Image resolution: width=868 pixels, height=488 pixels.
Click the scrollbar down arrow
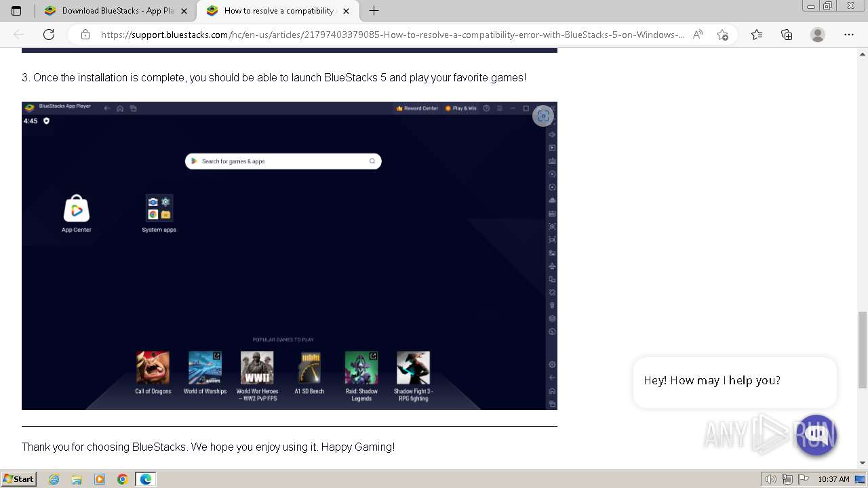pos(862,463)
